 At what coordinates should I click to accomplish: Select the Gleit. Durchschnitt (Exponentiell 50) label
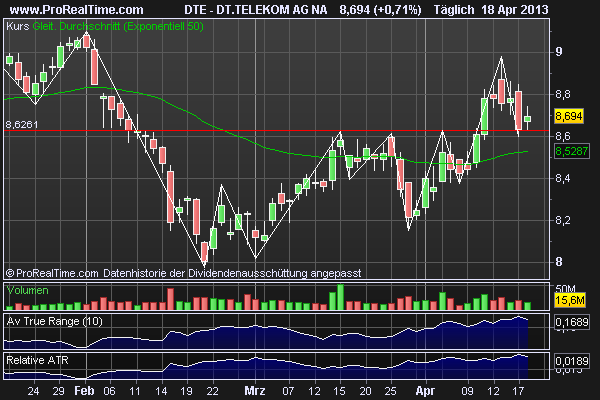click(118, 26)
